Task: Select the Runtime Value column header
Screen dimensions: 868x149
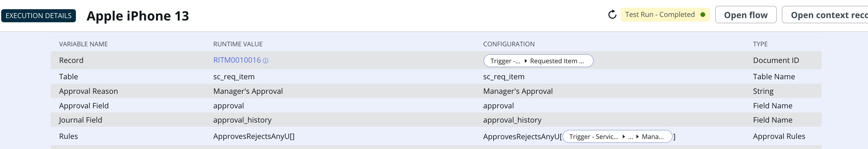Action: [238, 44]
